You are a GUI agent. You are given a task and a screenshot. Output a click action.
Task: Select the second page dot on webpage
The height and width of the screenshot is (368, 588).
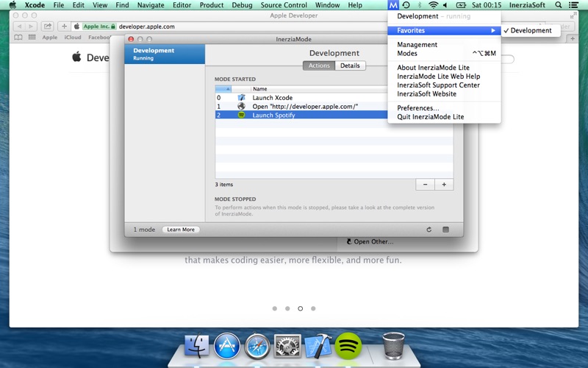(287, 308)
